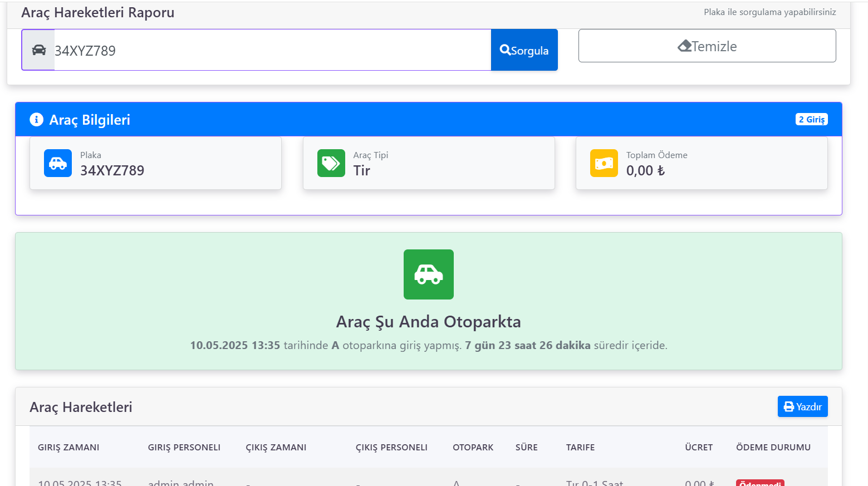868x486 pixels.
Task: Click the yellow money icon beside Toplam Ödeme
Action: pos(604,163)
